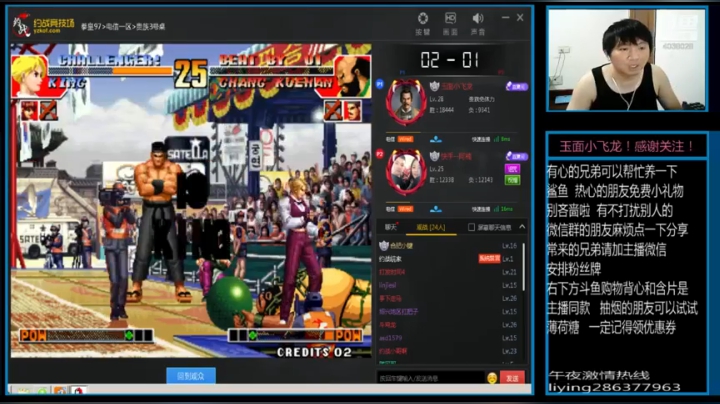Viewport: 720px width, 404px height.
Task: Click the green button on P2 card
Action: [x=512, y=180]
